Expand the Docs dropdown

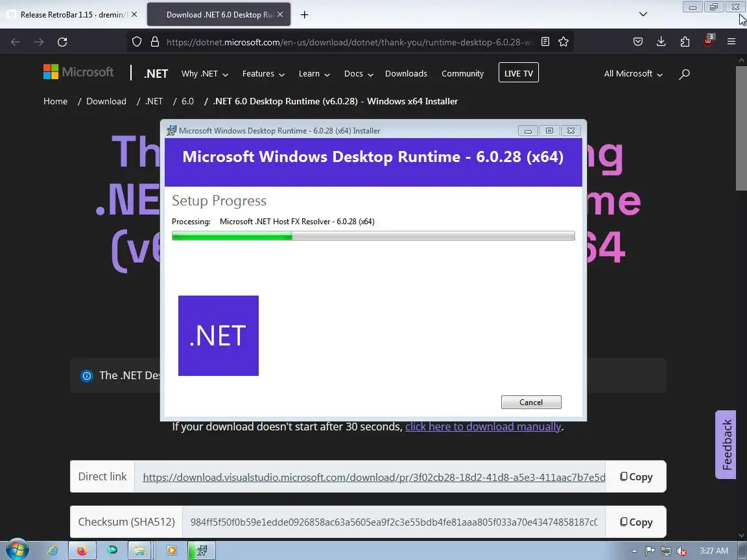point(359,74)
